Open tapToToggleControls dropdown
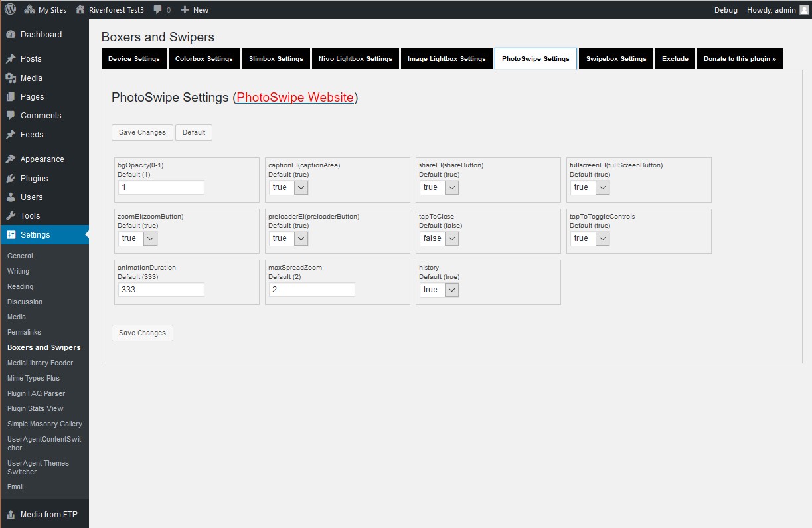This screenshot has height=528, width=812. tap(590, 238)
